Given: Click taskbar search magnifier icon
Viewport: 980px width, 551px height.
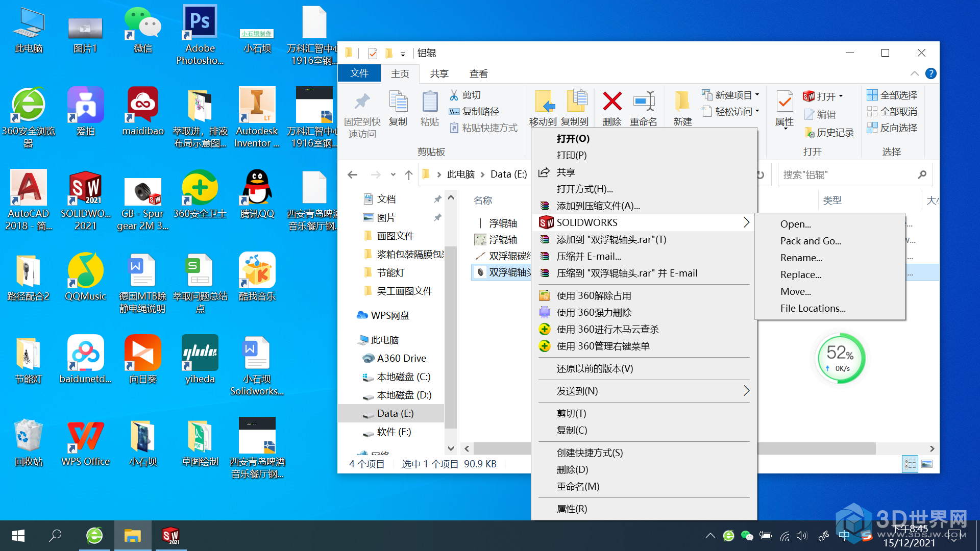Looking at the screenshot, I should [55, 536].
